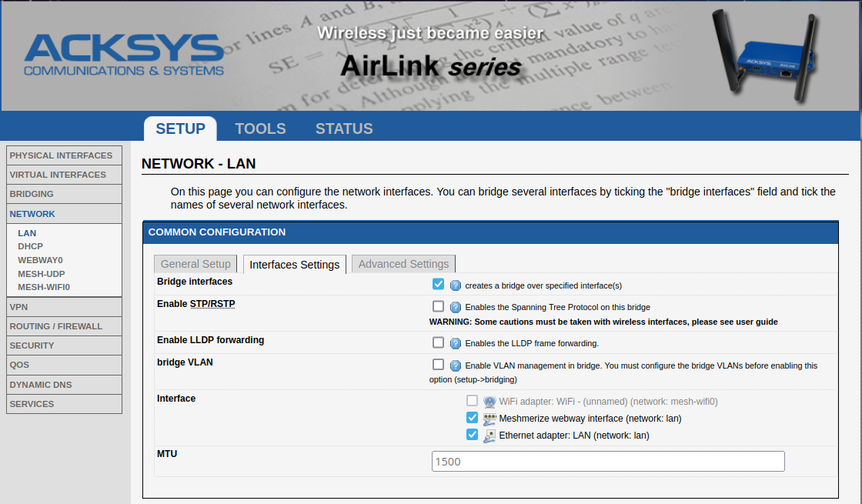Click help icon for bridge VLAN

pos(455,365)
